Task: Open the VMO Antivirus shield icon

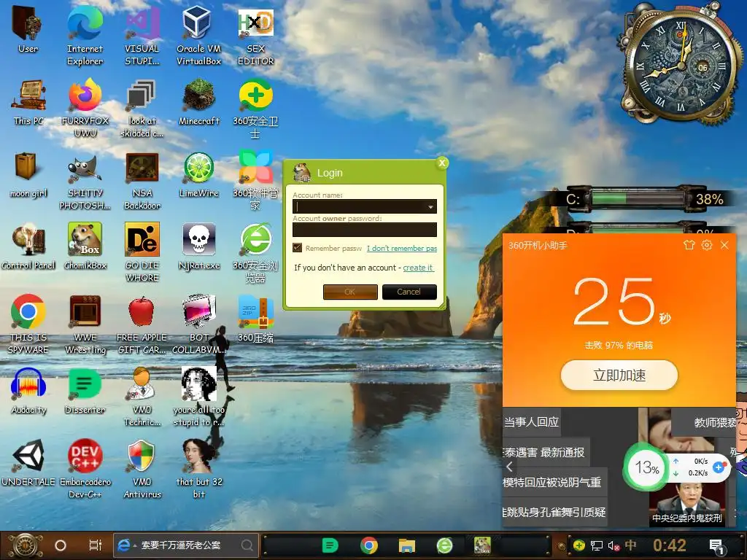Action: click(x=142, y=469)
